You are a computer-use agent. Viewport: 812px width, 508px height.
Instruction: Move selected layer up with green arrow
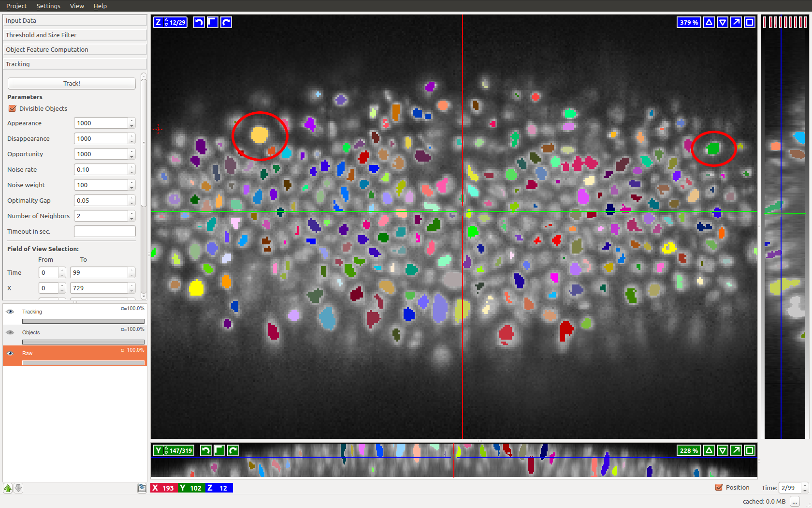tap(8, 488)
